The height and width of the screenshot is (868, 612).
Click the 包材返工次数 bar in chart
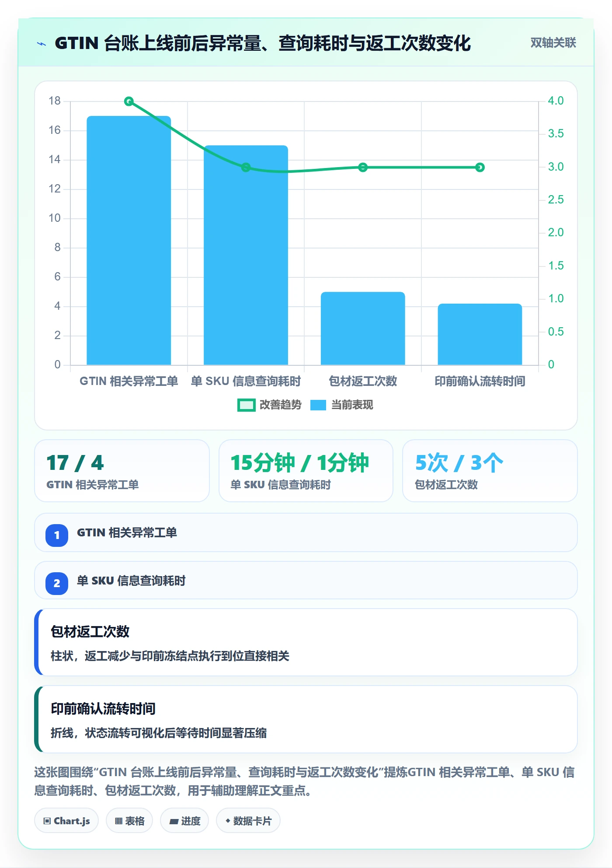(x=363, y=328)
